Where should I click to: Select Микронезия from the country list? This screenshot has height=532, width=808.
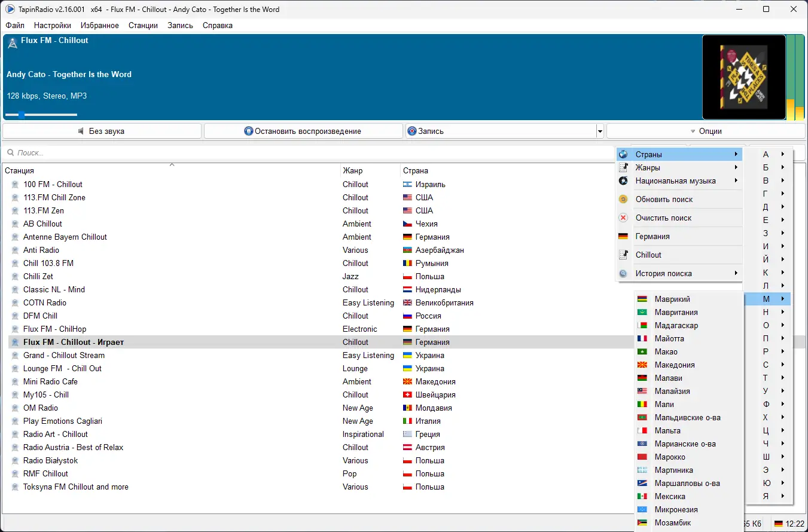[688, 509]
